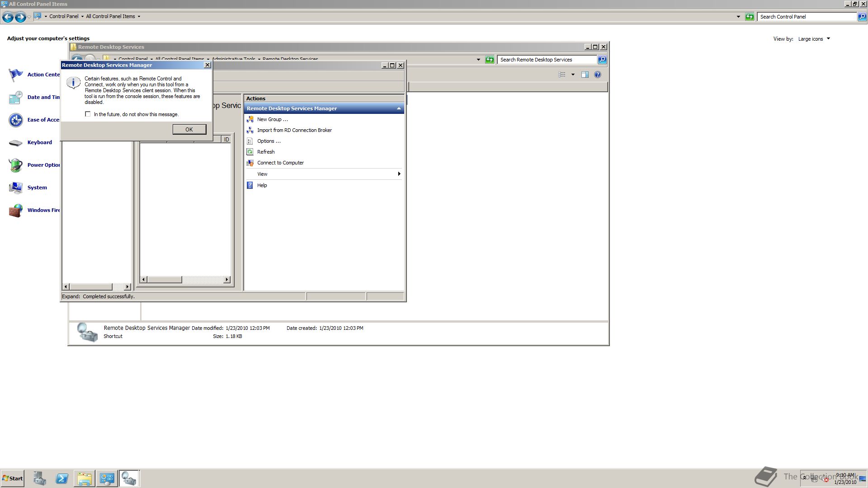Open the View action menu
This screenshot has height=488, width=868.
pyautogui.click(x=262, y=174)
